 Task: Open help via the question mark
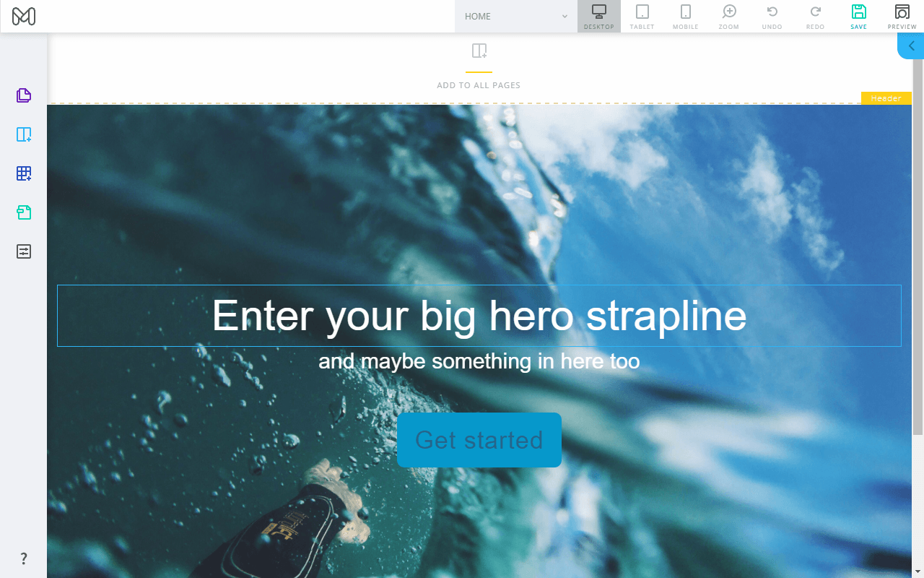(x=24, y=558)
